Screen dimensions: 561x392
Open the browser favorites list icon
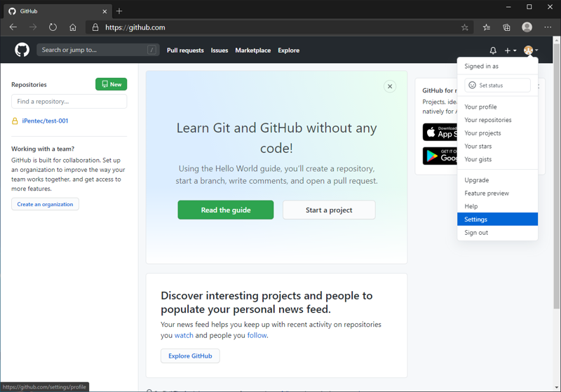[x=486, y=27]
